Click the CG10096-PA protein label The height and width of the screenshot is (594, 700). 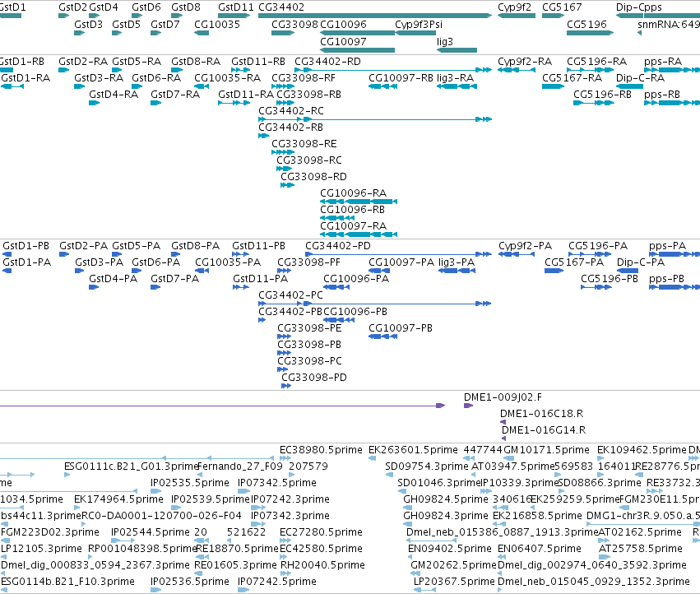pyautogui.click(x=356, y=279)
